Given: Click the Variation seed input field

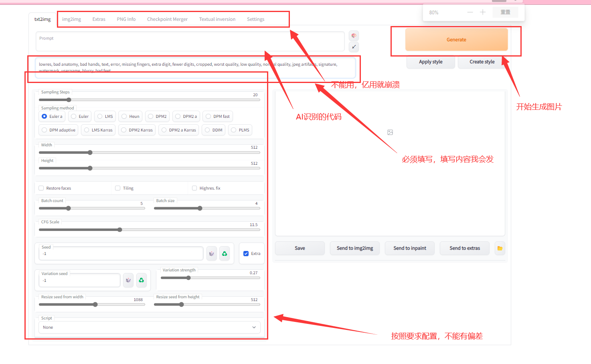Looking at the screenshot, I should pyautogui.click(x=79, y=280).
